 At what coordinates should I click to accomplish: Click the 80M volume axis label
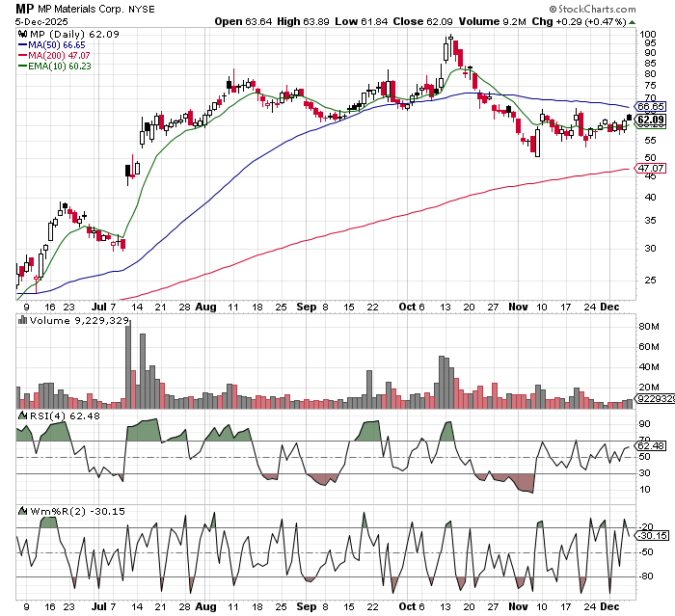(x=649, y=327)
